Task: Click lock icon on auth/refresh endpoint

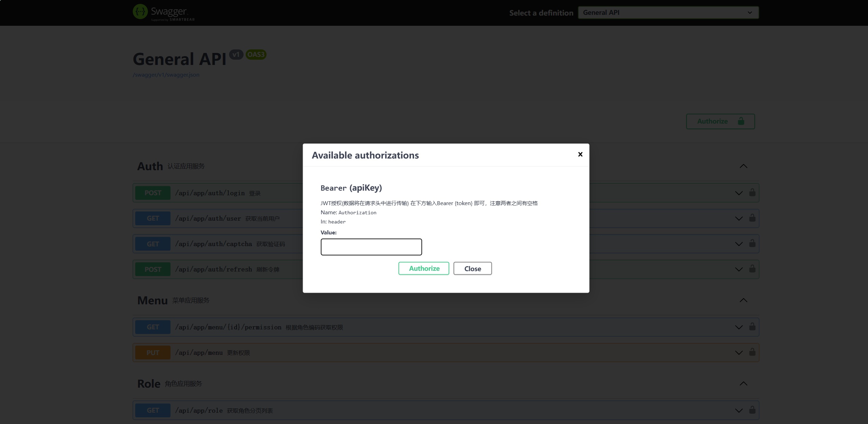Action: click(752, 269)
